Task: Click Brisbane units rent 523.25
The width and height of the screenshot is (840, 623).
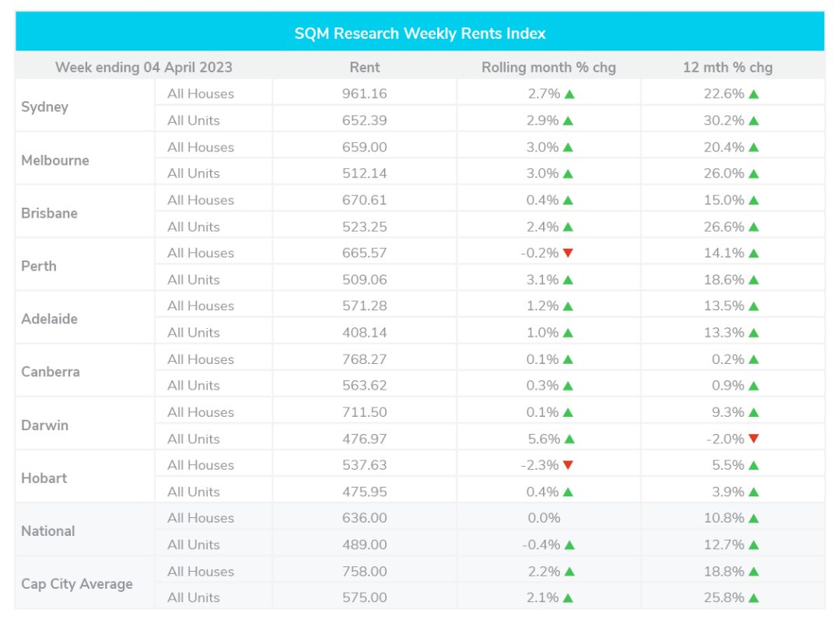Action: (364, 227)
